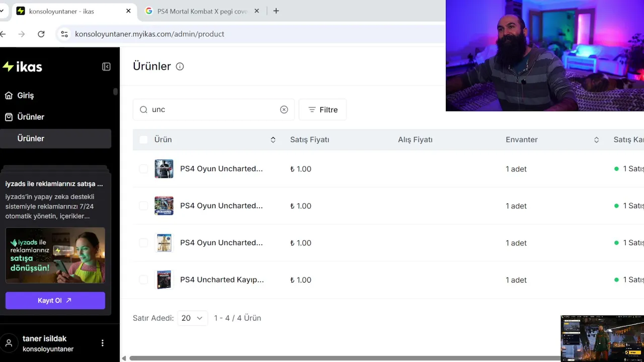Viewport: 644px width, 362px height.
Task: Open the Ürünler info icon
Action: coord(180,66)
